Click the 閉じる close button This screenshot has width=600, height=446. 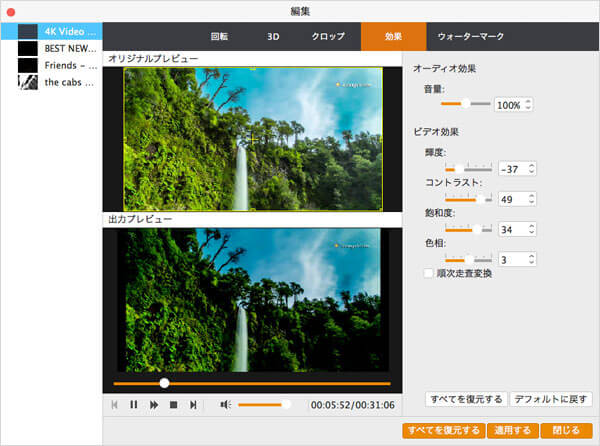pos(566,430)
